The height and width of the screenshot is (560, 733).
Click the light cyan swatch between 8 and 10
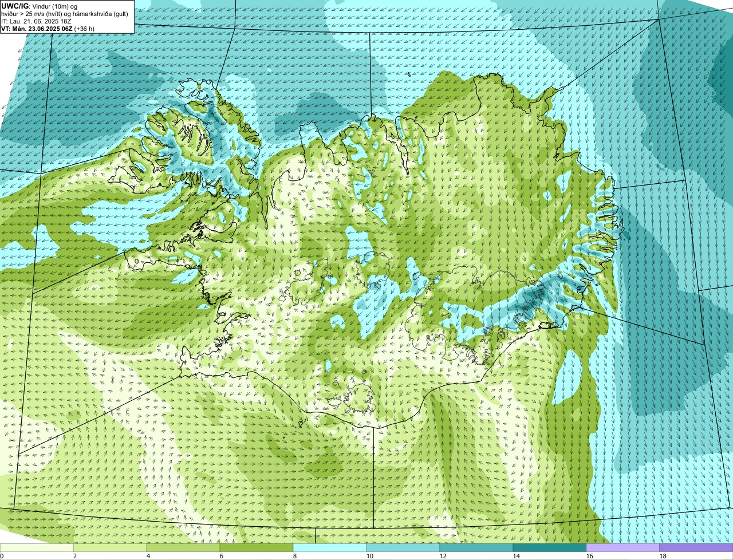[330, 548]
